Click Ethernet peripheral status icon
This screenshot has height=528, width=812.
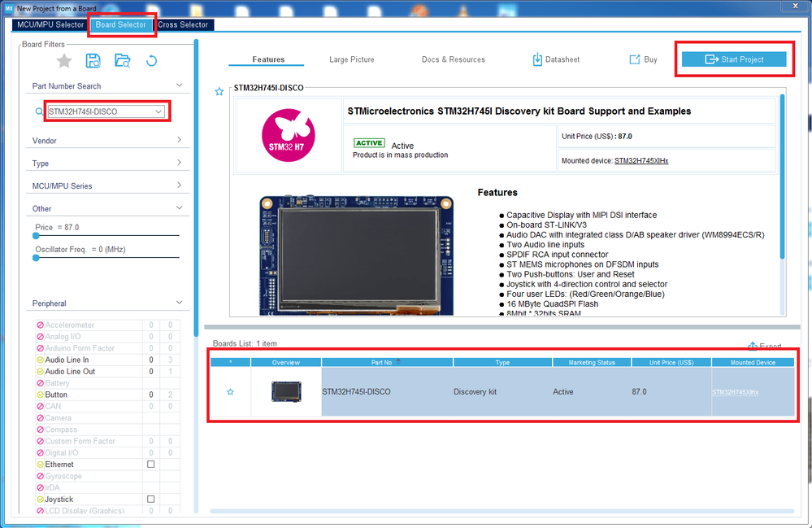(41, 465)
